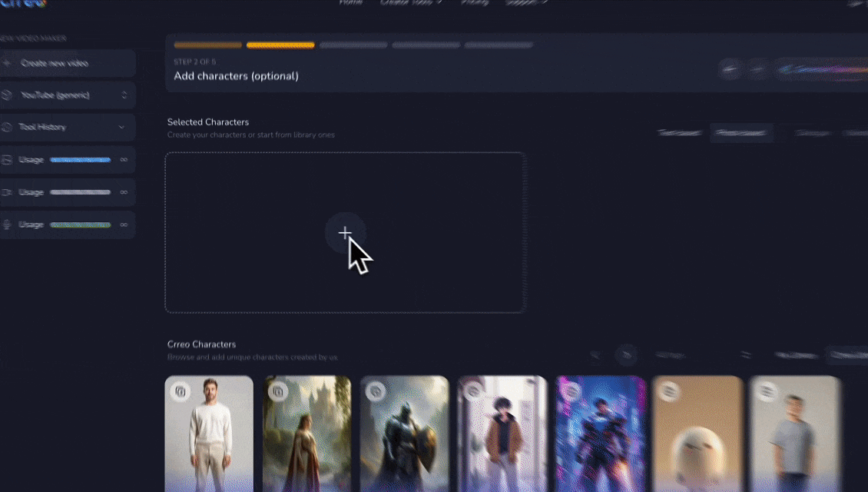The image size is (868, 492).
Task: Open the Pricing page from top navigation
Action: pos(474,2)
